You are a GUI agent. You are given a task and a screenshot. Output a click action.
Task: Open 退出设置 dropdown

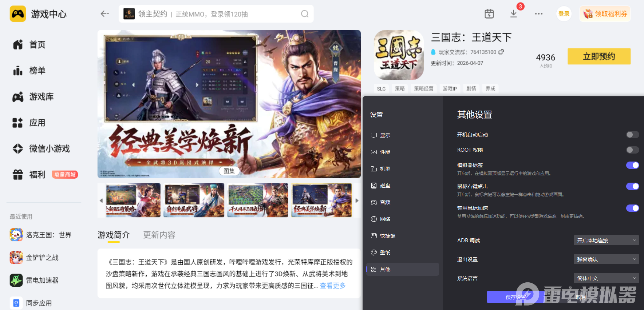(606, 259)
